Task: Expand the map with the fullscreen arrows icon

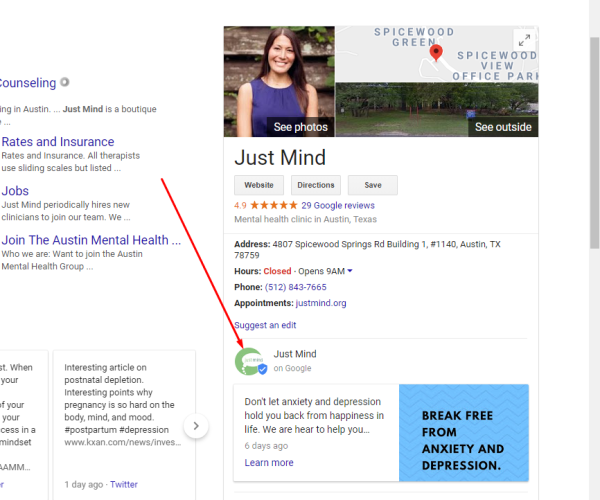Action: pyautogui.click(x=524, y=40)
